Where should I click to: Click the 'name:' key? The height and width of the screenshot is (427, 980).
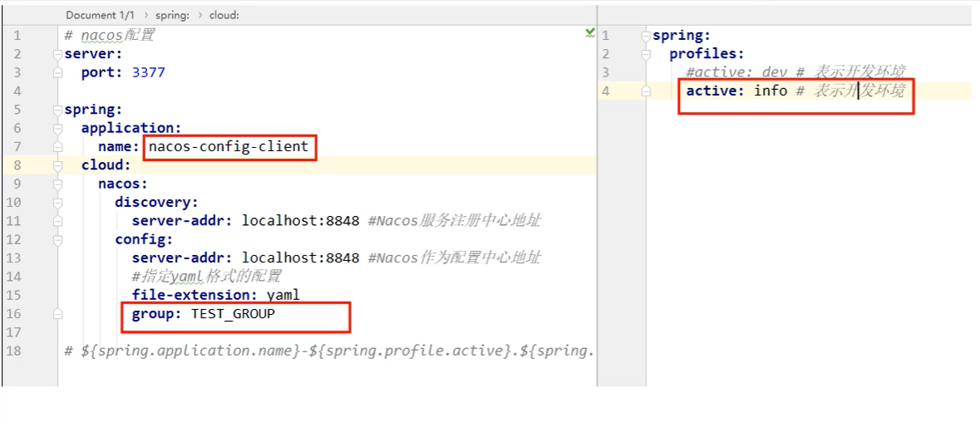point(117,147)
